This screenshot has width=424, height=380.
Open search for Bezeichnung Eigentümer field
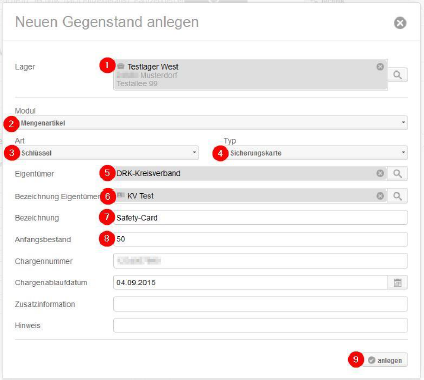coord(397,196)
